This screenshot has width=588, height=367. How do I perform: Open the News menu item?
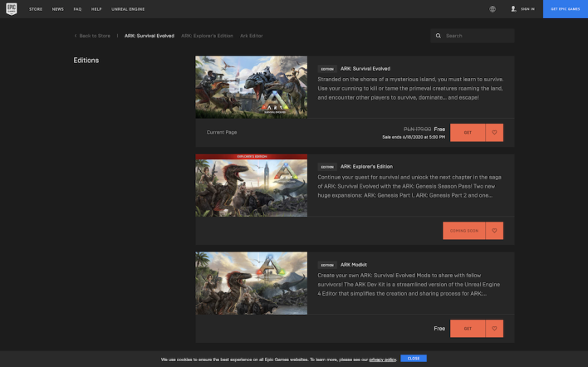(58, 9)
